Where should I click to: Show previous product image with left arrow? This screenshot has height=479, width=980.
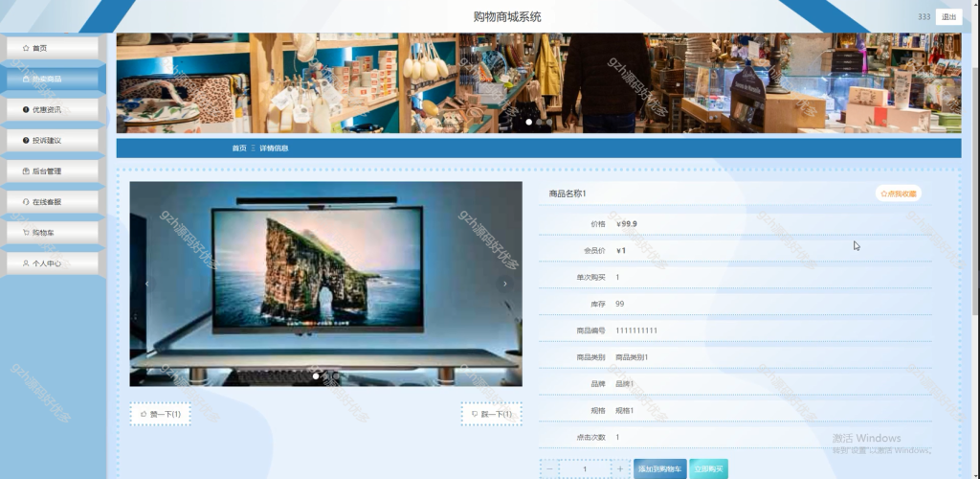pyautogui.click(x=146, y=284)
